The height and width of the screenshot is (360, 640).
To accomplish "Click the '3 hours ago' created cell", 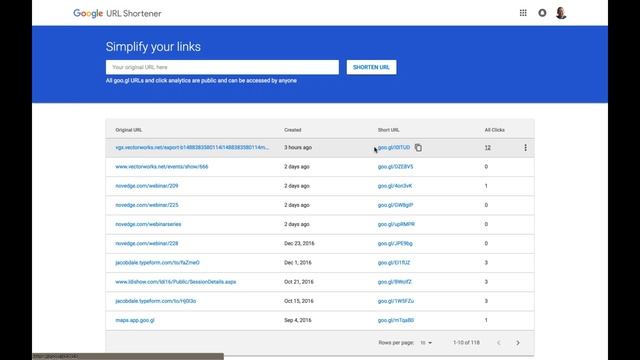I will (298, 147).
